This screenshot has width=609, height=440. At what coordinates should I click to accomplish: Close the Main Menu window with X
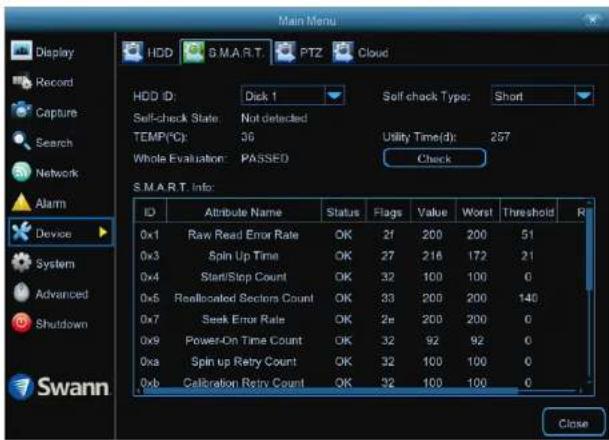point(592,19)
